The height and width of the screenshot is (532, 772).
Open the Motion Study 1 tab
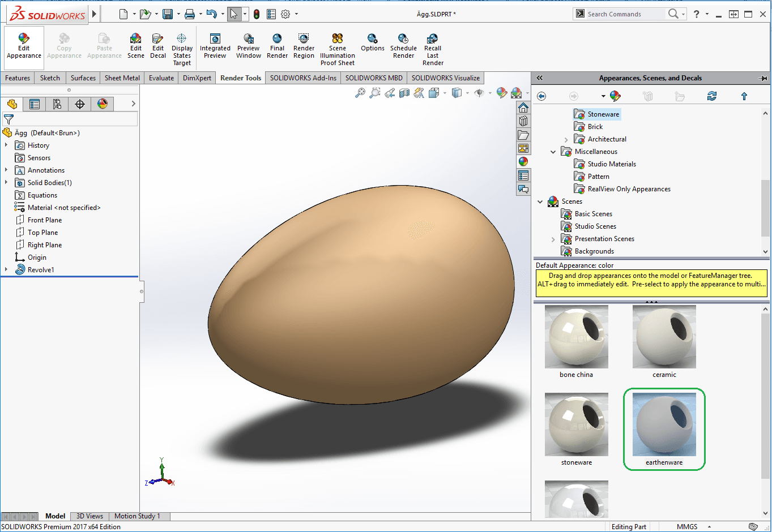[137, 516]
